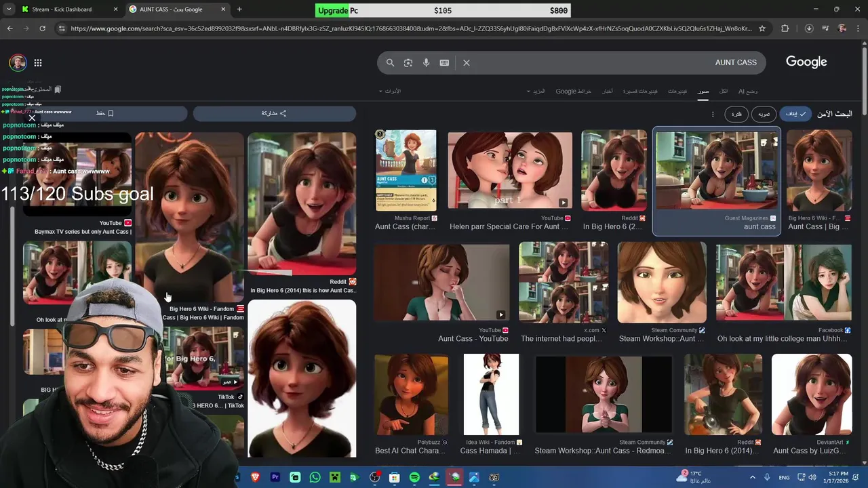This screenshot has height=488, width=868.
Task: Open WhatsApp from the taskbar
Action: [x=315, y=477]
